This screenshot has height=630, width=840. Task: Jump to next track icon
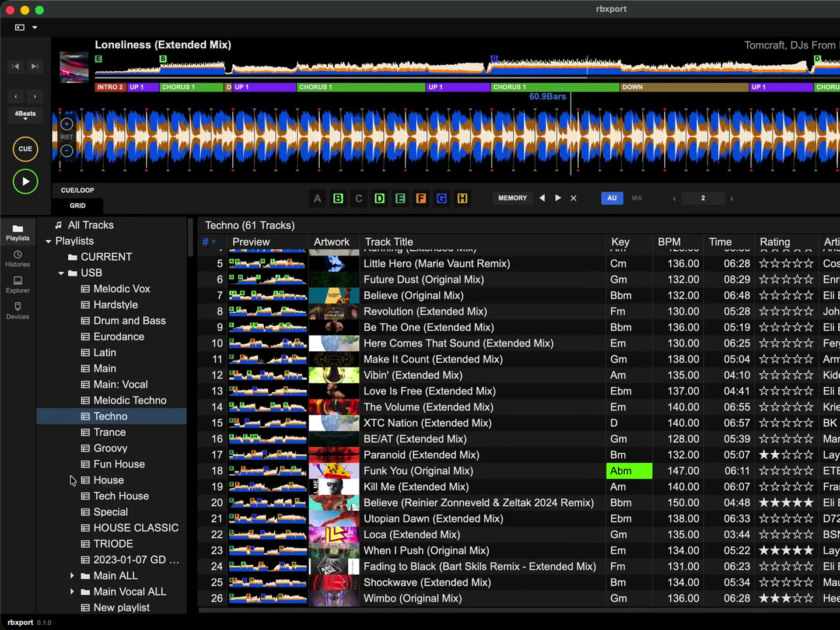35,66
